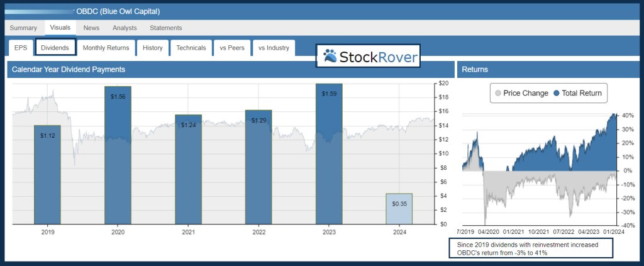Select the Statements tab

(166, 28)
